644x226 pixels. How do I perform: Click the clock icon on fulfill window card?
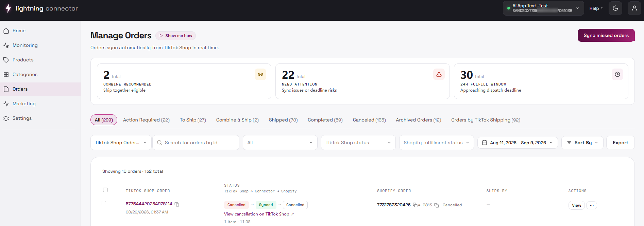(617, 74)
